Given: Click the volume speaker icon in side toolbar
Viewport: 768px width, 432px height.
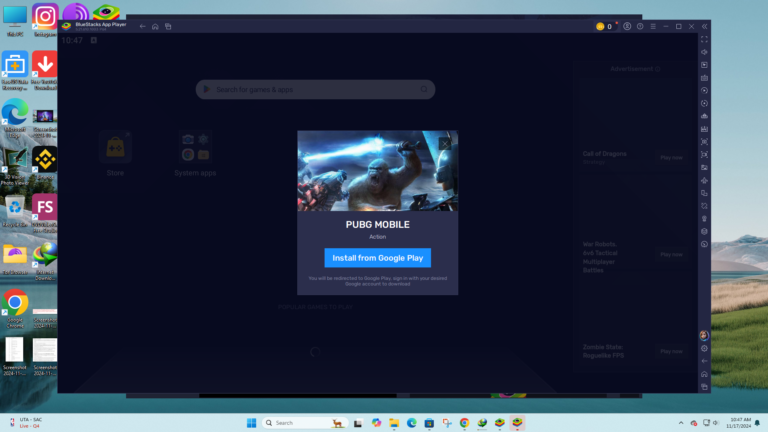Looking at the screenshot, I should click(704, 52).
